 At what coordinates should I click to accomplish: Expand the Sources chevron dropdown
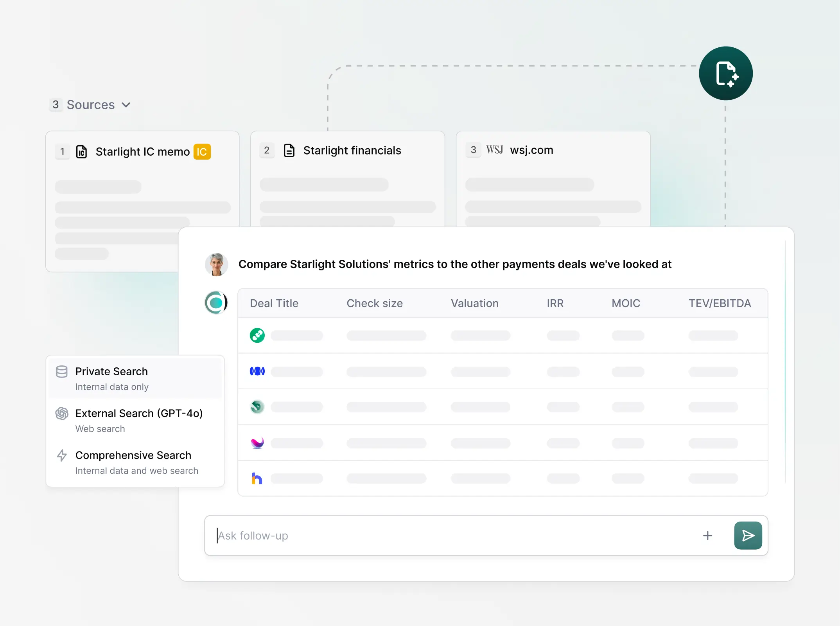tap(126, 105)
